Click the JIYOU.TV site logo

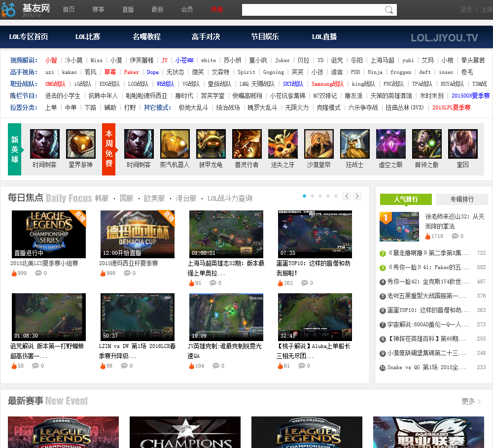26,10
